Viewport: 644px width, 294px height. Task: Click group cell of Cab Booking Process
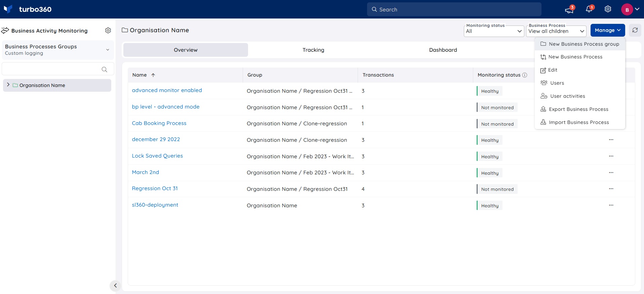pos(297,124)
